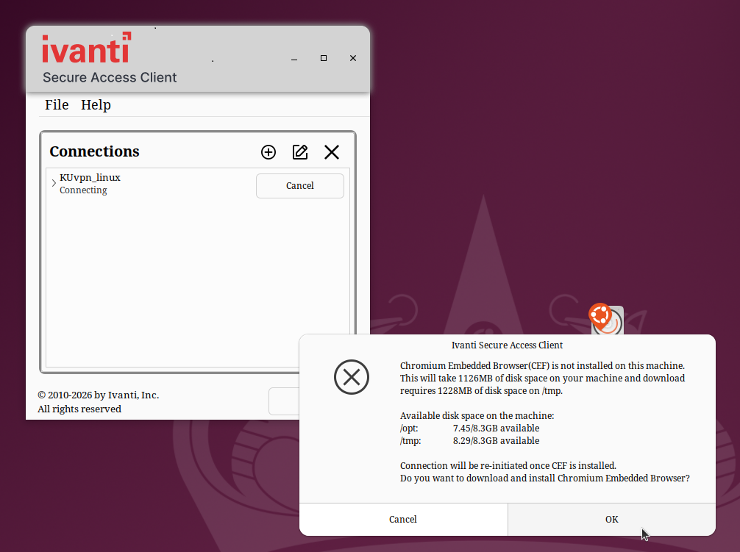Click the partially hidden button at window bottom
Viewport: 740px width, 552px height.
(284, 401)
